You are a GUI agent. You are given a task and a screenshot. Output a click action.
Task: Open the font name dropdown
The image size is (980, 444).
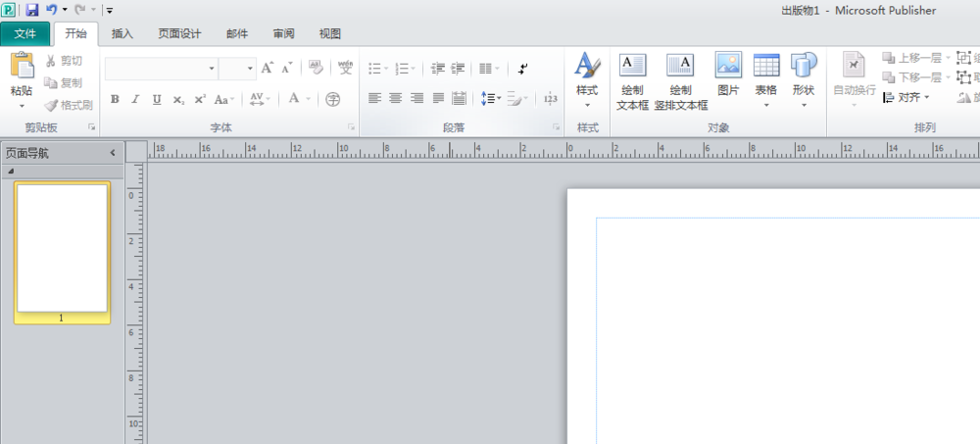(212, 69)
